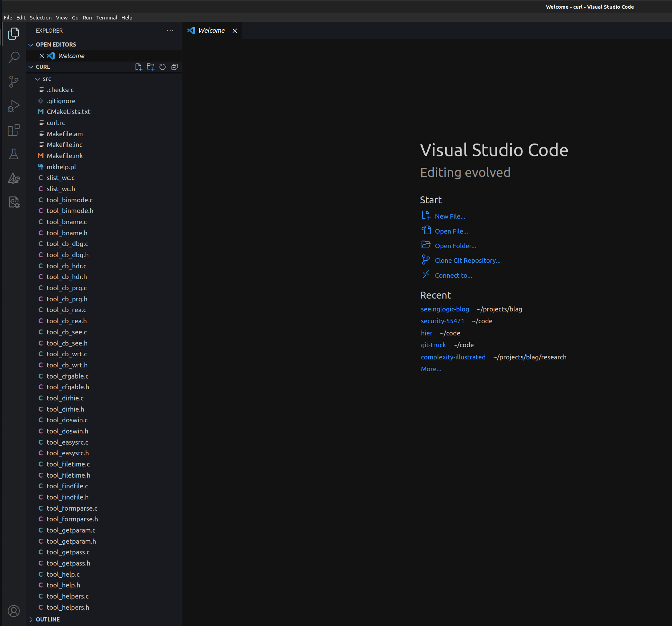Open the Help menu
The height and width of the screenshot is (626, 672).
pyautogui.click(x=127, y=17)
